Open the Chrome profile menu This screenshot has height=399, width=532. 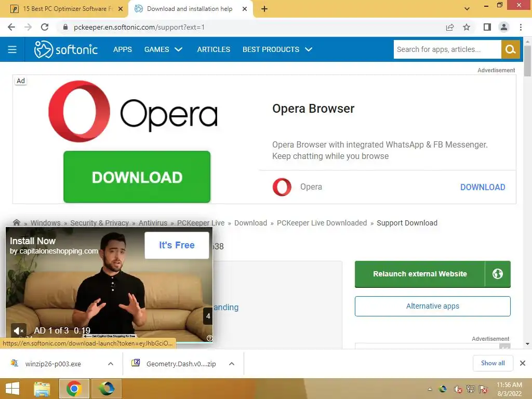504,27
